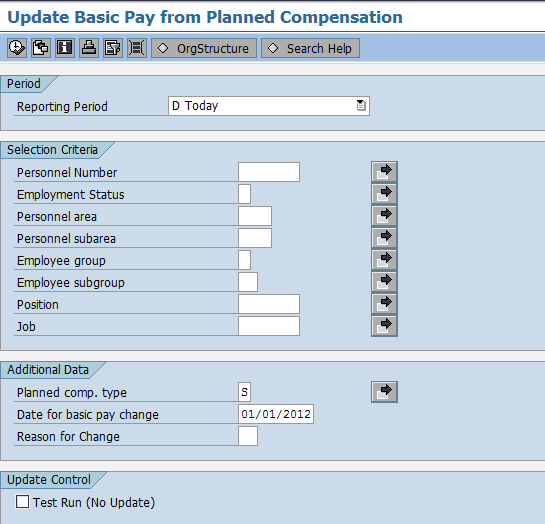Open multiple selection for Employment Status
This screenshot has width=545, height=524.
384,194
